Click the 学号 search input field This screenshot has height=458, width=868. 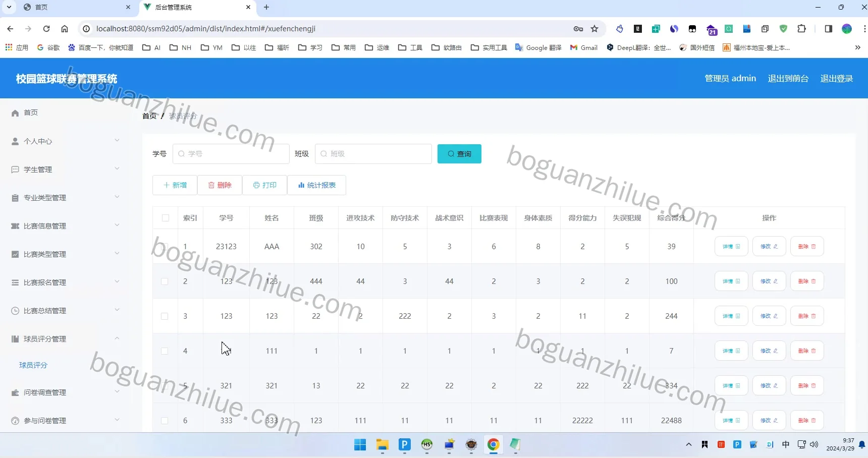click(x=231, y=154)
